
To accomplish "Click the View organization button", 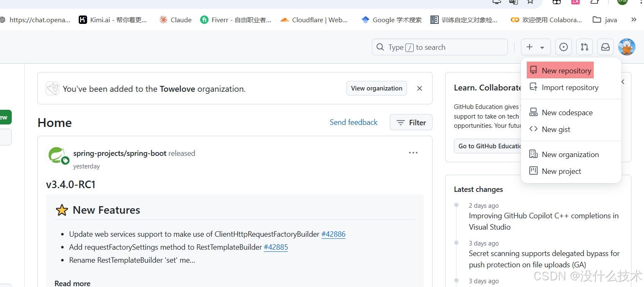I will [x=376, y=88].
